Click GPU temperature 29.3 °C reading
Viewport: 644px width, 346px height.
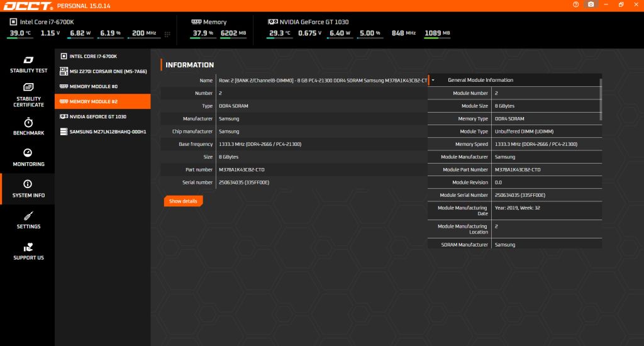point(280,33)
